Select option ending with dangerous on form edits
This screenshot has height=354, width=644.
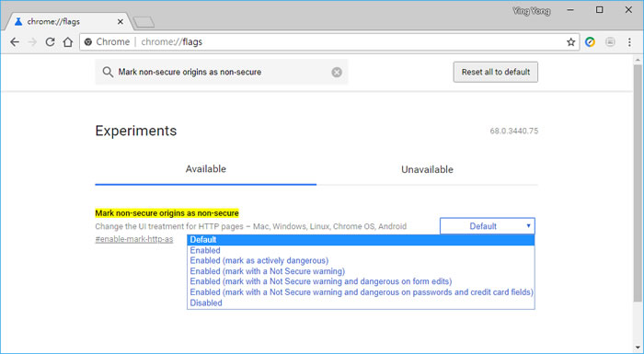coord(361,281)
